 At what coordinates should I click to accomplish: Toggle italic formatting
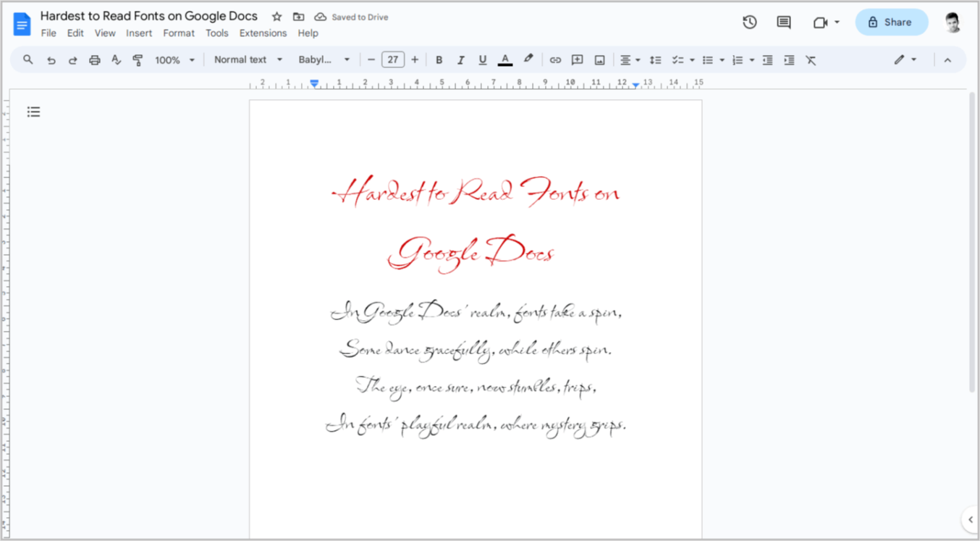coord(460,59)
